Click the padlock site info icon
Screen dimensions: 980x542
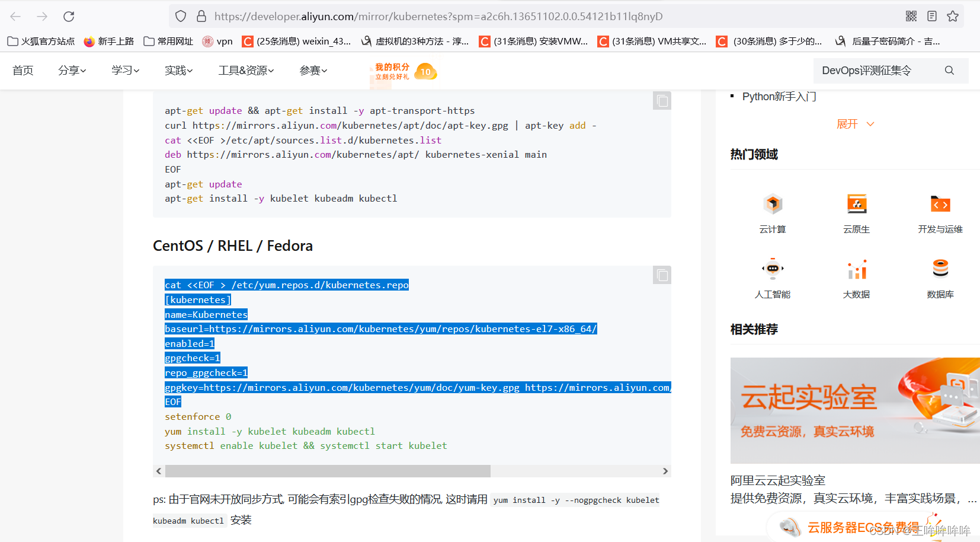[201, 16]
